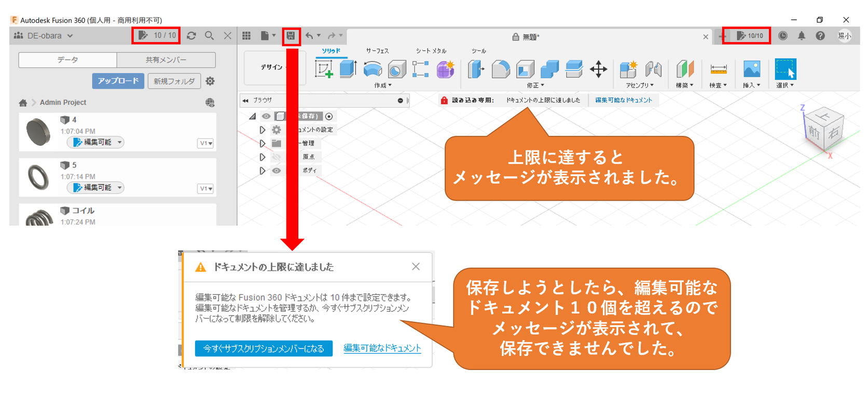This screenshot has height=398, width=868.
Task: Click the Undo arrow
Action: [x=310, y=36]
